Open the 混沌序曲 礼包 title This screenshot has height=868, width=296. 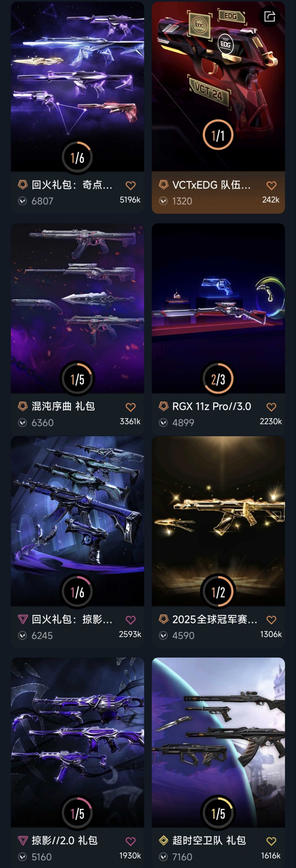(63, 406)
